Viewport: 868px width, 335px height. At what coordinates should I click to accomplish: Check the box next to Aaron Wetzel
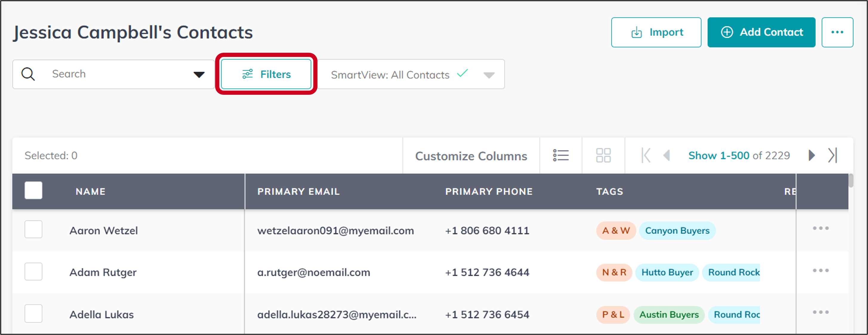click(33, 229)
